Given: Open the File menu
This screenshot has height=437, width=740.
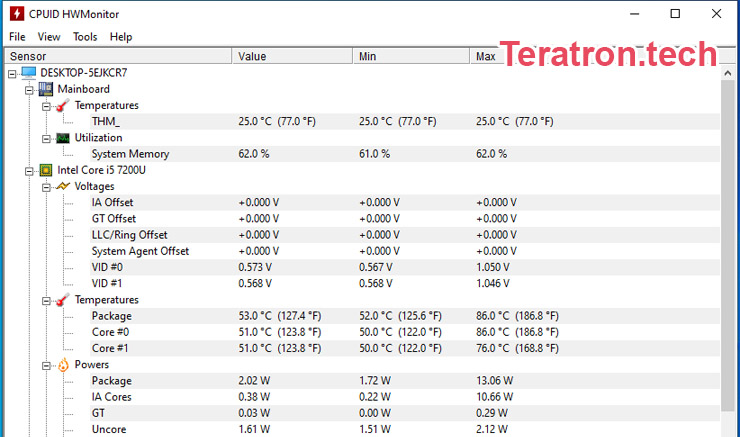Looking at the screenshot, I should pyautogui.click(x=17, y=37).
